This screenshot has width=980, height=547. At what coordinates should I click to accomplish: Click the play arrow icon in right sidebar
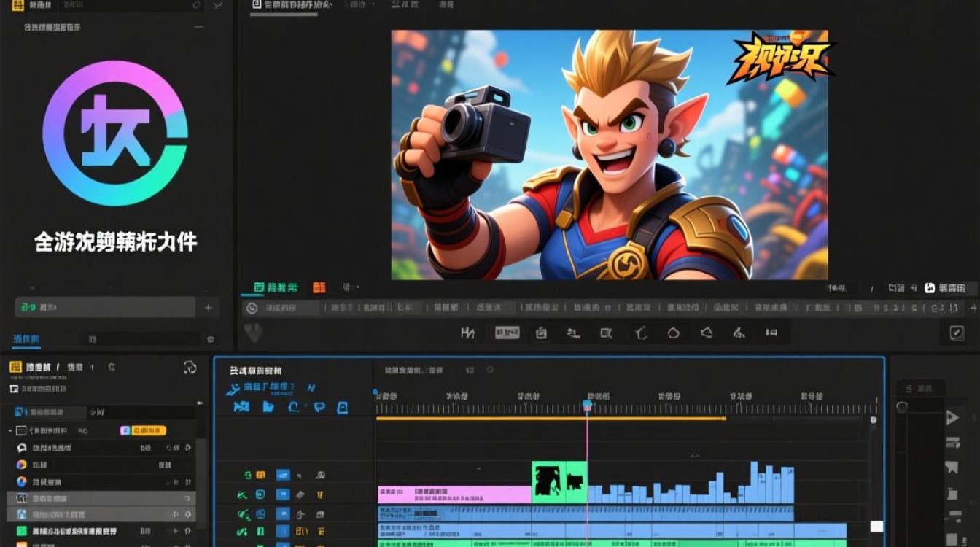pyautogui.click(x=952, y=418)
